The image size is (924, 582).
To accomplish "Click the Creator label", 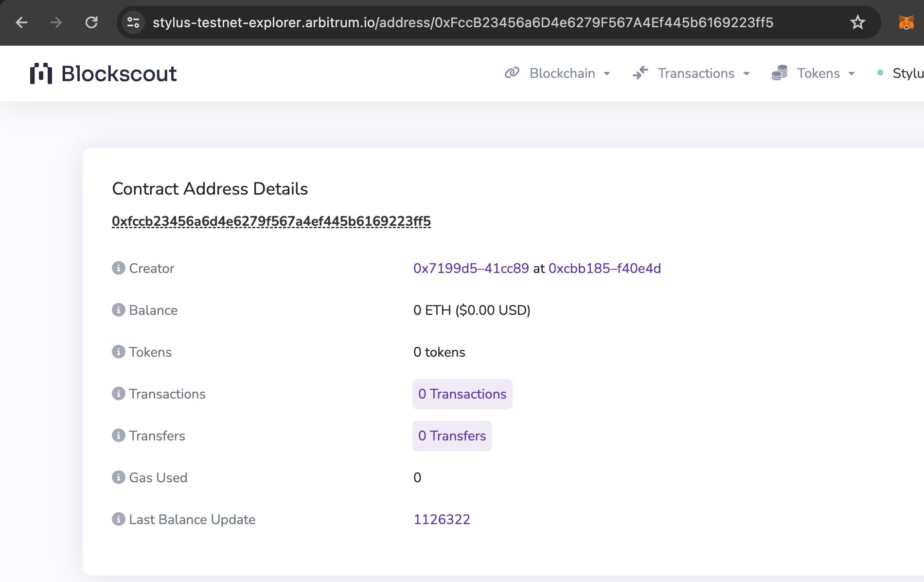I will coord(151,268).
